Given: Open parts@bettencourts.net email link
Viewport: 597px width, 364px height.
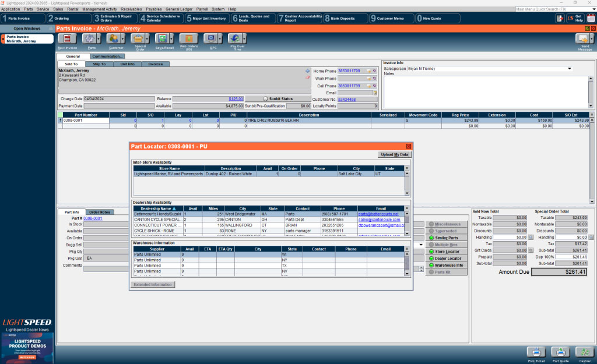Looking at the screenshot, I should pos(378,214).
